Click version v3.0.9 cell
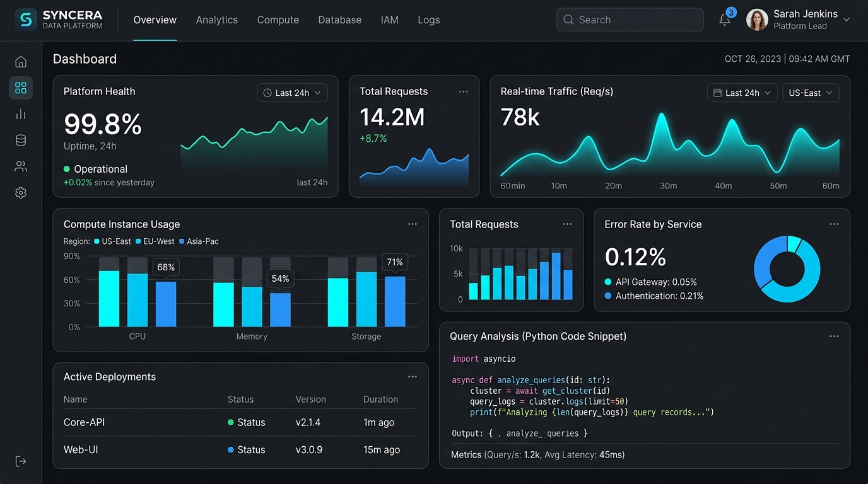The height and width of the screenshot is (484, 868). pyautogui.click(x=309, y=450)
